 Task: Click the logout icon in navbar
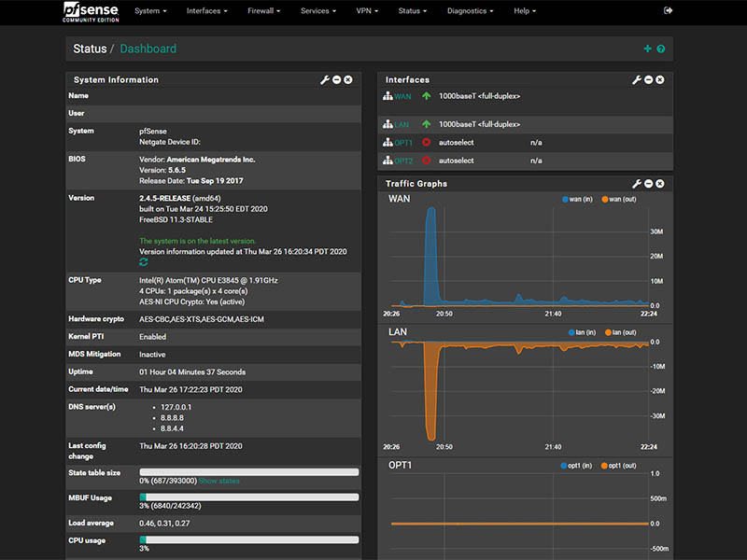[668, 11]
